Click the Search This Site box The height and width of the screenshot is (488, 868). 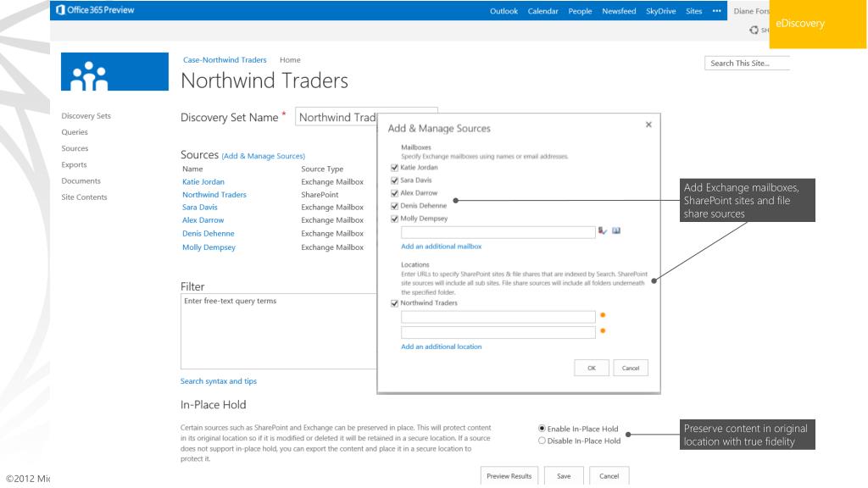point(747,63)
